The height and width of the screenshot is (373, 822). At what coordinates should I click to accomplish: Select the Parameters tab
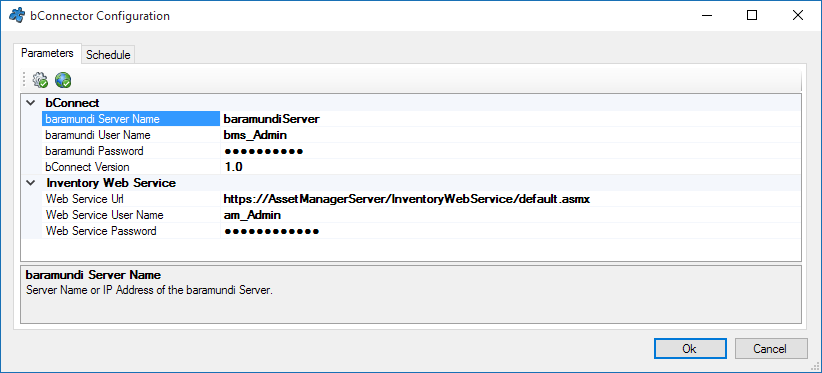47,53
